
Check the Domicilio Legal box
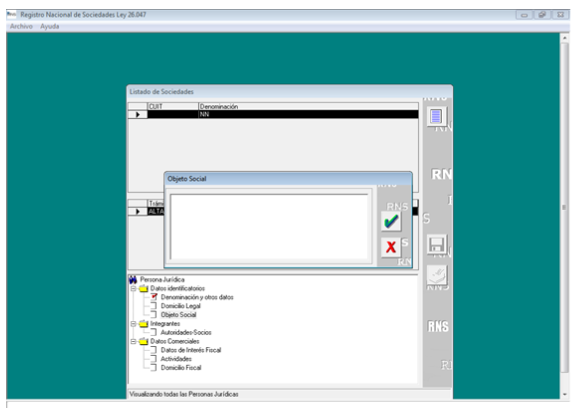pyautogui.click(x=154, y=306)
